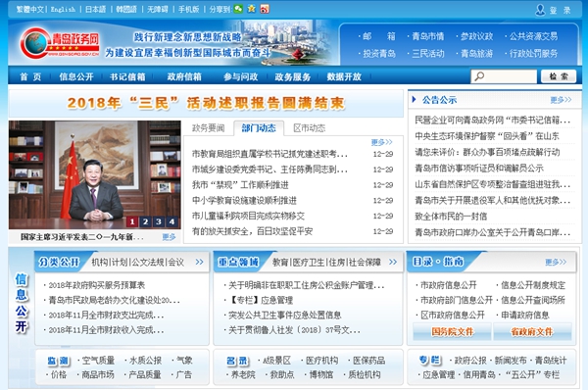The image size is (588, 390).
Task: Click 更多 beside the slideshow caption
Action: click(169, 237)
